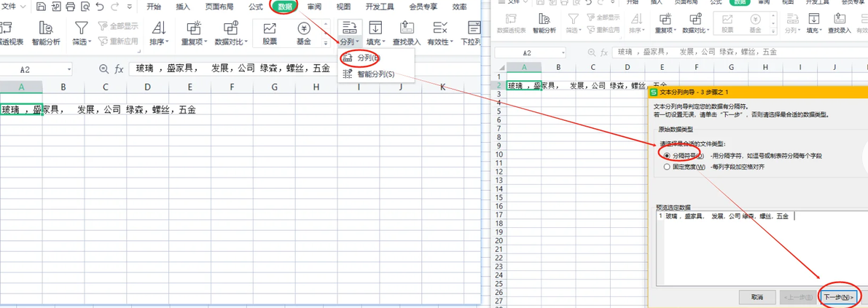Select 固定宽度 fixed width radio option
The height and width of the screenshot is (308, 868).
tap(667, 167)
